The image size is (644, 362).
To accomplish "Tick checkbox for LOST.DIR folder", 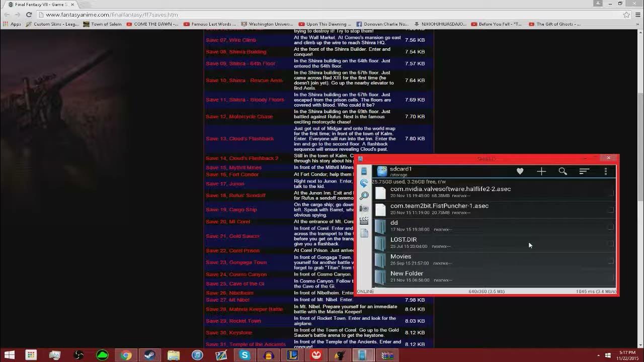I will tap(610, 243).
